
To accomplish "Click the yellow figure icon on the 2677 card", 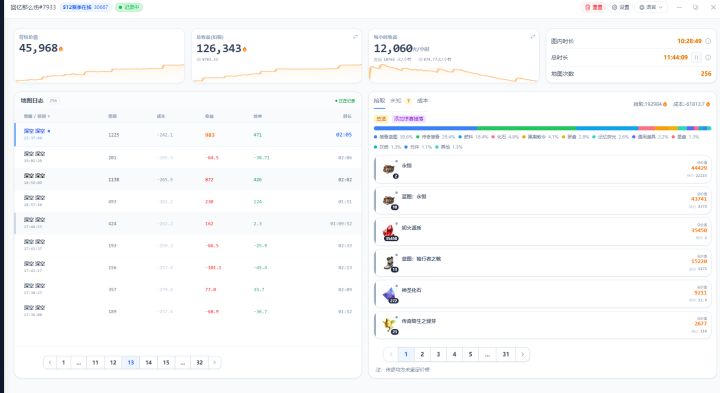I will click(389, 325).
